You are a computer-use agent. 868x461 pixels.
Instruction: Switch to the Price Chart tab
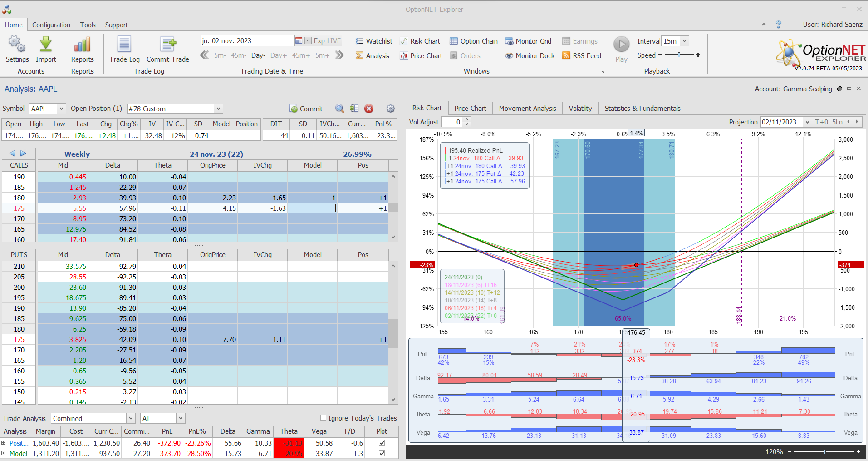(470, 109)
